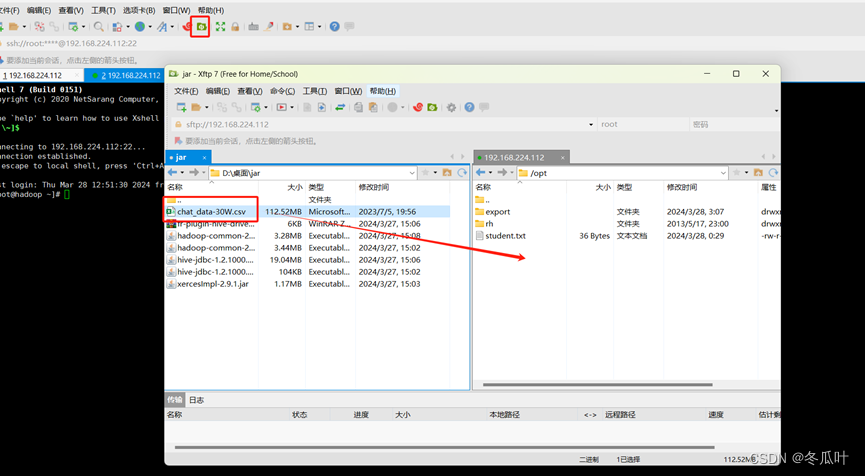
Task: Expand the Xftp open-folder dropdown arrow
Action: (x=207, y=108)
